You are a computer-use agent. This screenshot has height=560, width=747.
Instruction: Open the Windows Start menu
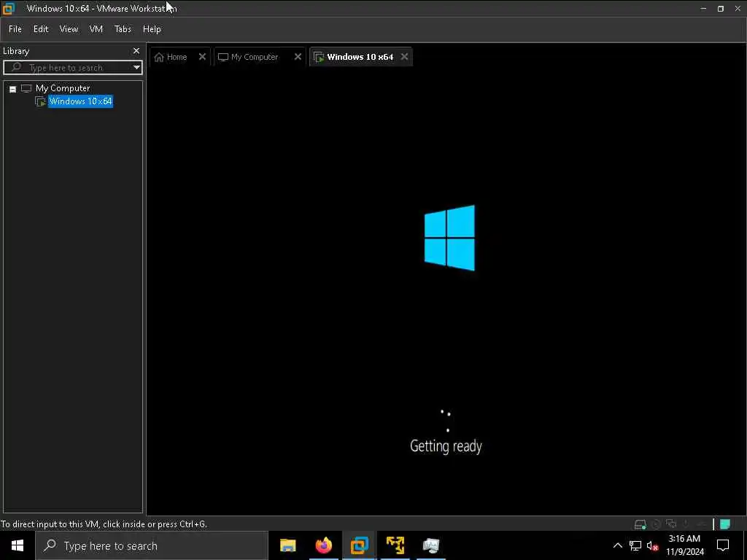[x=18, y=545]
